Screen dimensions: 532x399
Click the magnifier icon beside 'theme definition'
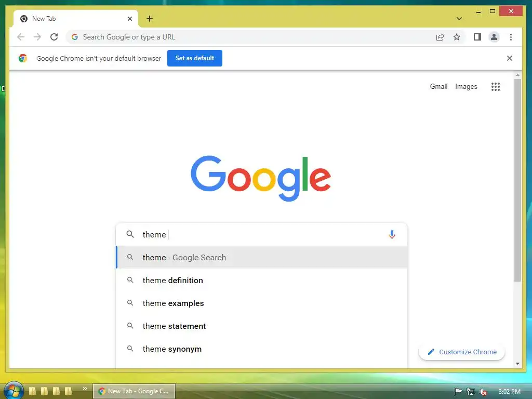pos(130,280)
